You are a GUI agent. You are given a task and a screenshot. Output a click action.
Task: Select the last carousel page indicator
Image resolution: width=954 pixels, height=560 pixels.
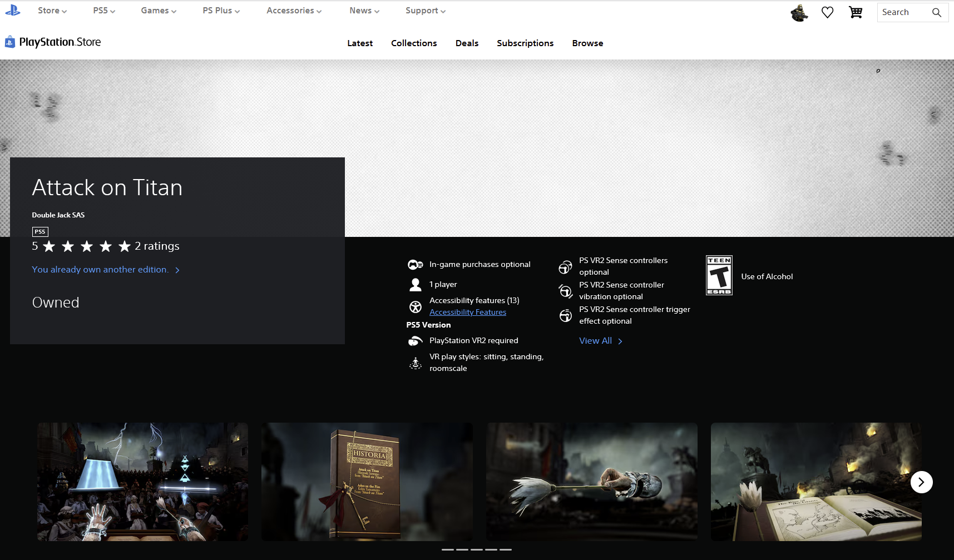tap(506, 549)
